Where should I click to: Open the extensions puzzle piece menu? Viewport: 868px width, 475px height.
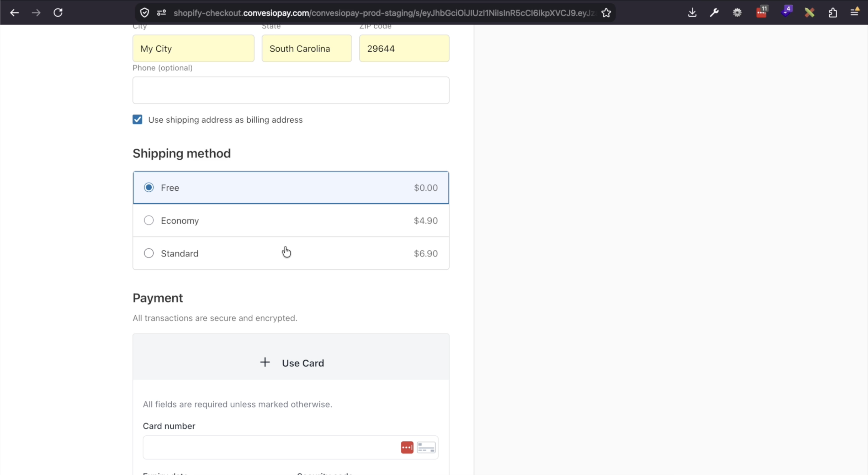pyautogui.click(x=833, y=13)
